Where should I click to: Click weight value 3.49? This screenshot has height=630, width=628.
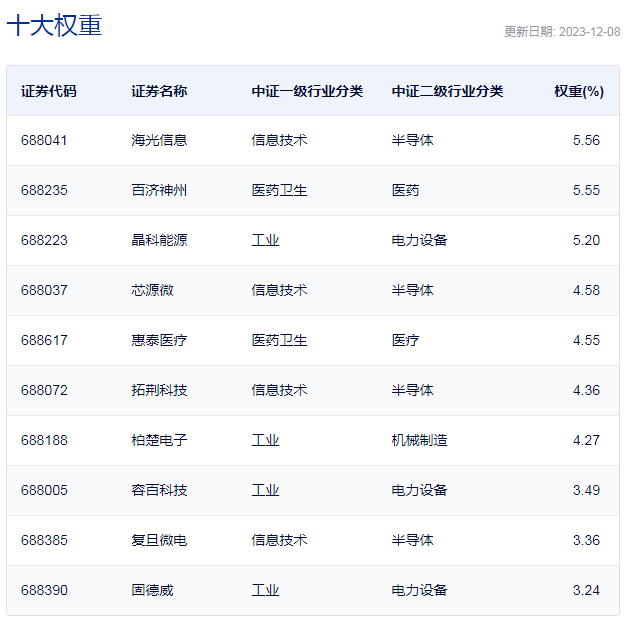coord(586,490)
